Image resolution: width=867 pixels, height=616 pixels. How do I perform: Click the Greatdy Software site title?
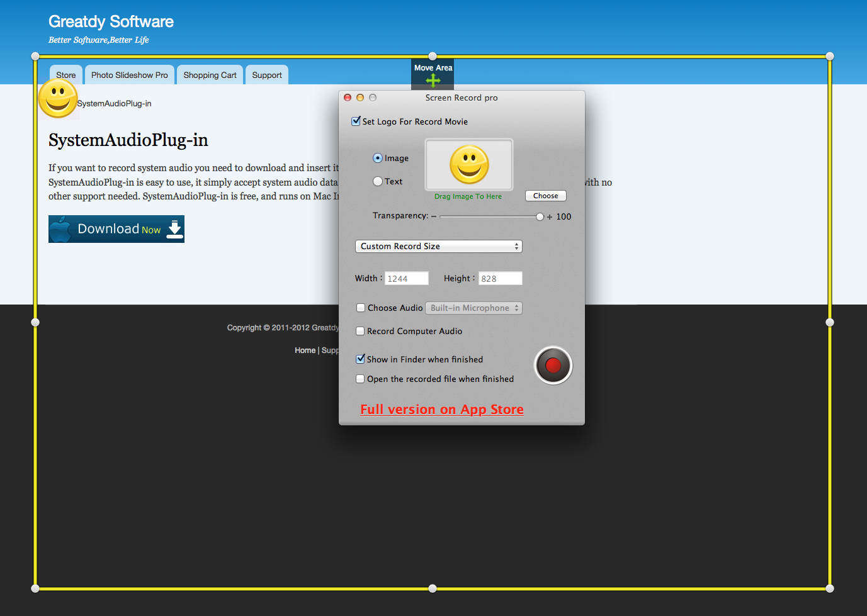[x=111, y=21]
